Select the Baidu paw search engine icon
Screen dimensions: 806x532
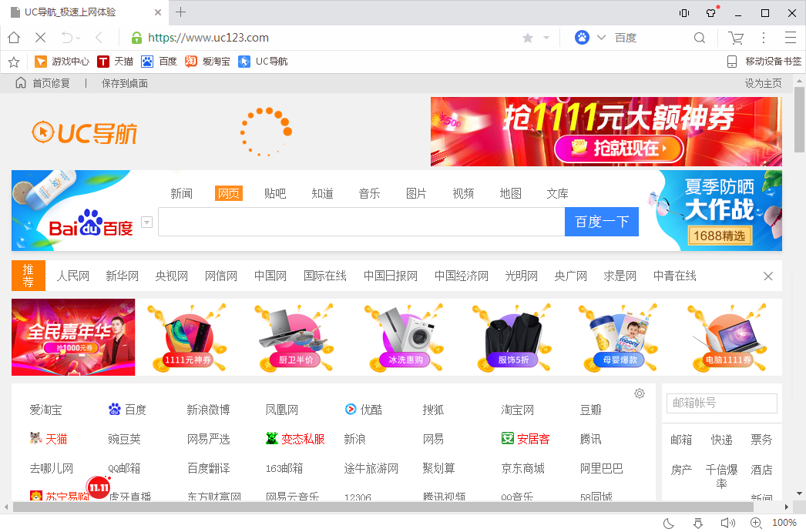pos(582,37)
